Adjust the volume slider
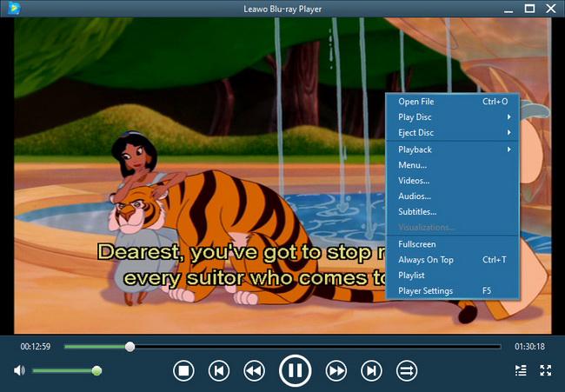The height and width of the screenshot is (392, 565). (x=67, y=371)
